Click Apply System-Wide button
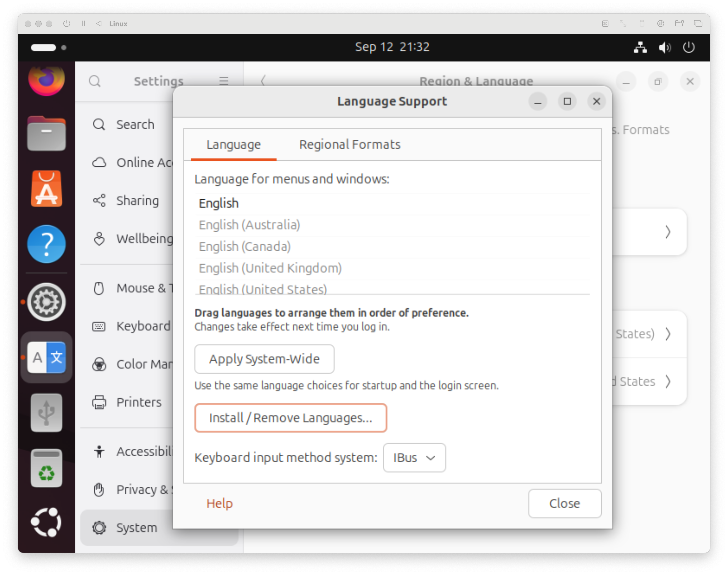 [x=264, y=359]
